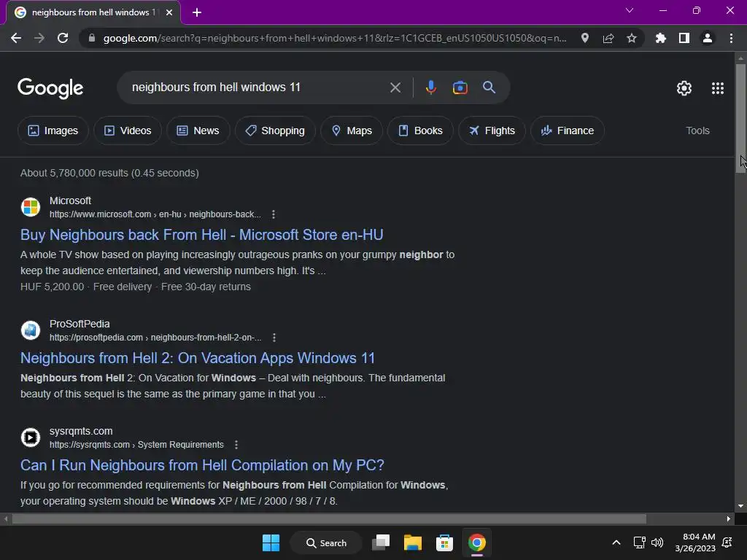
Task: Search by image with Lens camera
Action: (x=460, y=87)
